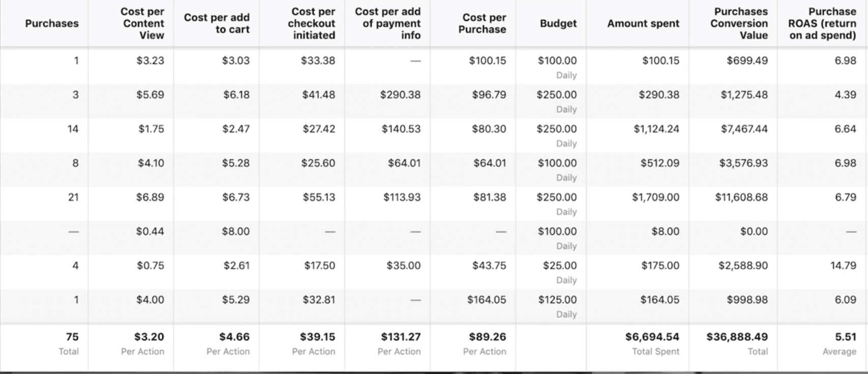Select the Cost per Content View header
This screenshot has width=868, height=374.
[x=142, y=23]
